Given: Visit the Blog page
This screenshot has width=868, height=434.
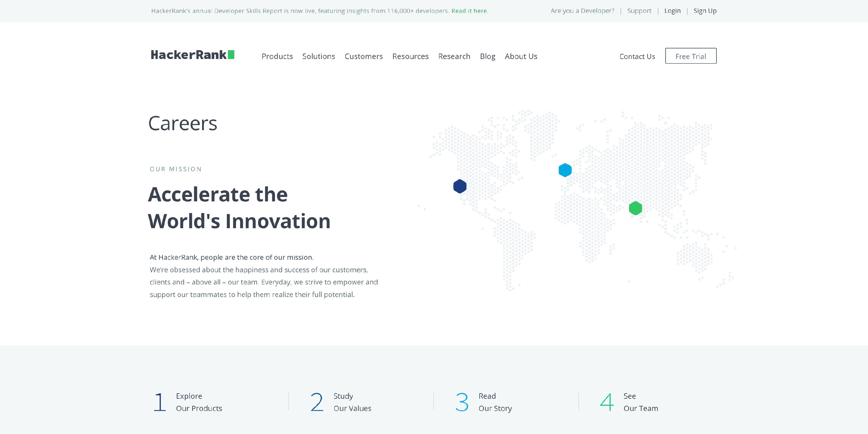Looking at the screenshot, I should tap(488, 56).
